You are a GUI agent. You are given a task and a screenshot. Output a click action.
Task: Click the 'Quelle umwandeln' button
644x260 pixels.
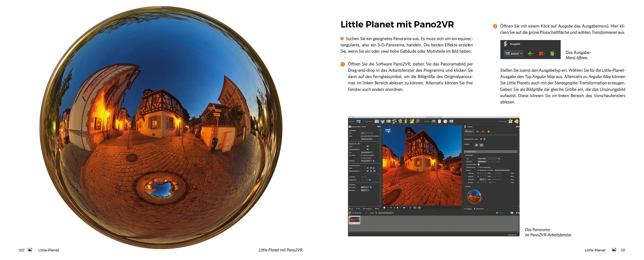pos(367,139)
